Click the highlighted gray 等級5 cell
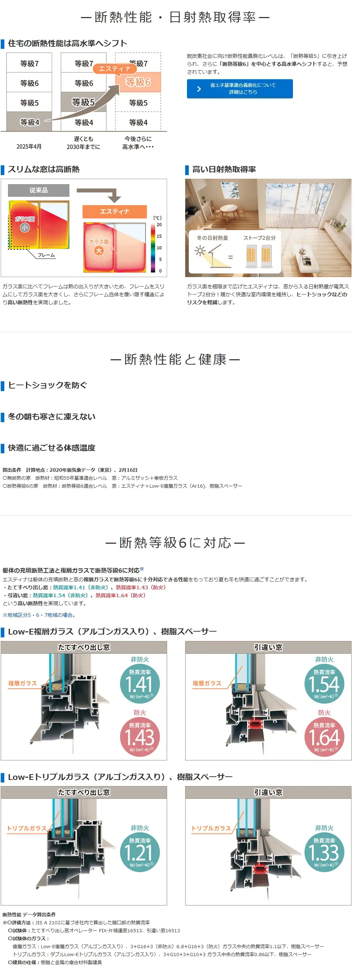Screen dimensions: 353x980 click(x=84, y=102)
